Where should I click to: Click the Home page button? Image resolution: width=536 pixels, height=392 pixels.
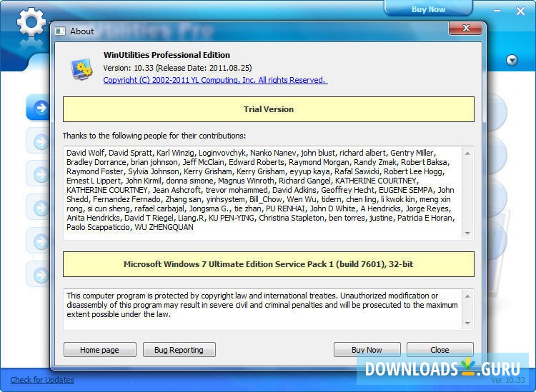(100, 350)
